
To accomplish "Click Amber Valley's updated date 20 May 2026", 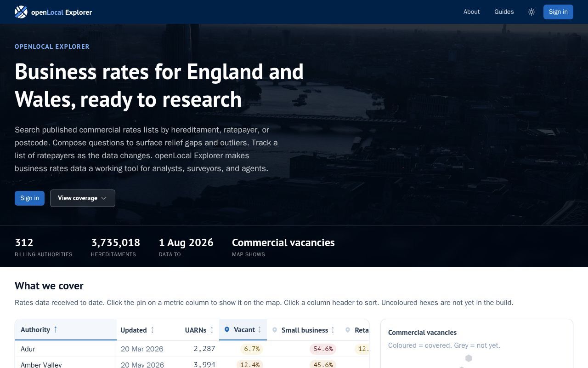I will click(x=142, y=364).
